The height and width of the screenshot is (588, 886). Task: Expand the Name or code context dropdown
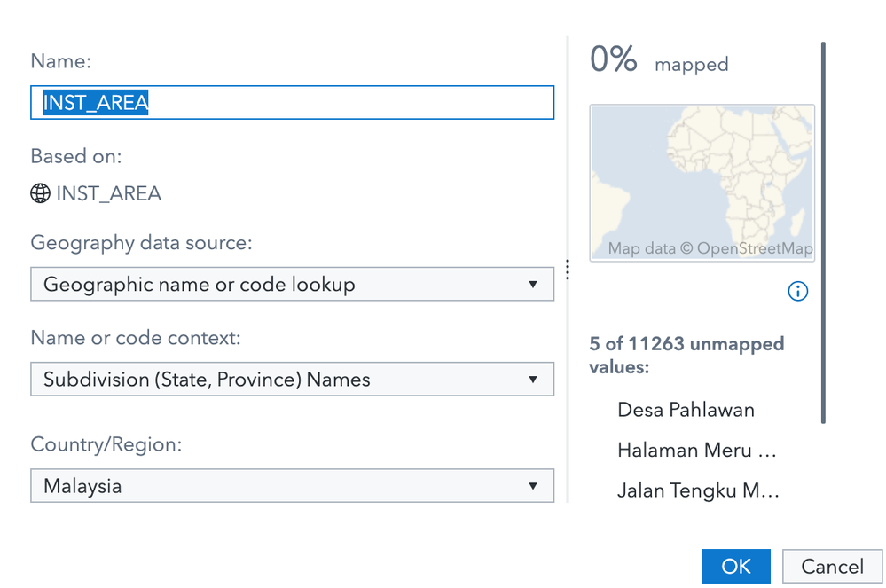[x=293, y=380]
